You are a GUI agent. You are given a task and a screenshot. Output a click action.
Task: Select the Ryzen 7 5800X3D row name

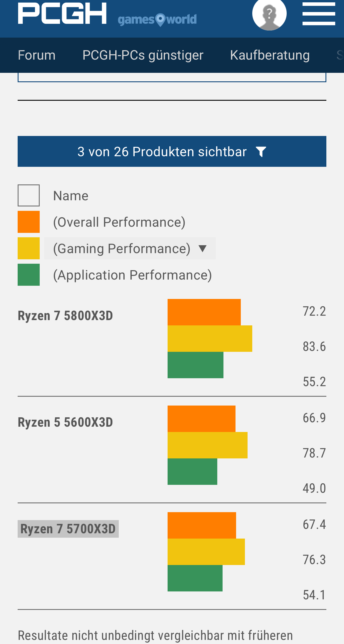[x=65, y=316]
